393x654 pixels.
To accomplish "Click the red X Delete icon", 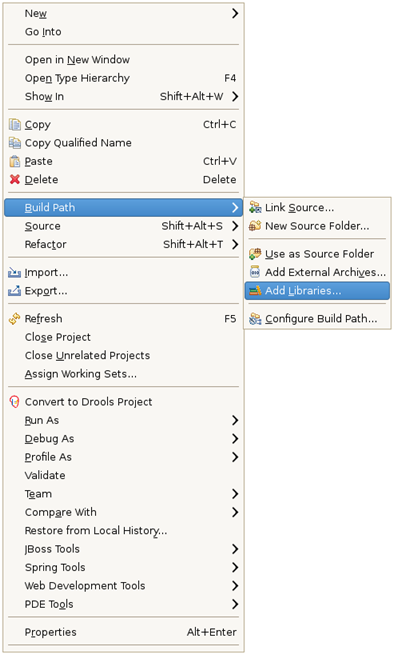I will (x=15, y=180).
